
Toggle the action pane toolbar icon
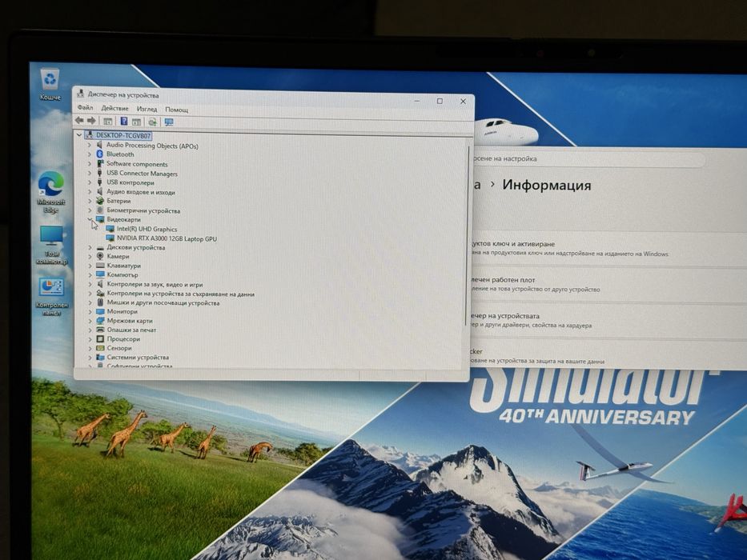(136, 122)
